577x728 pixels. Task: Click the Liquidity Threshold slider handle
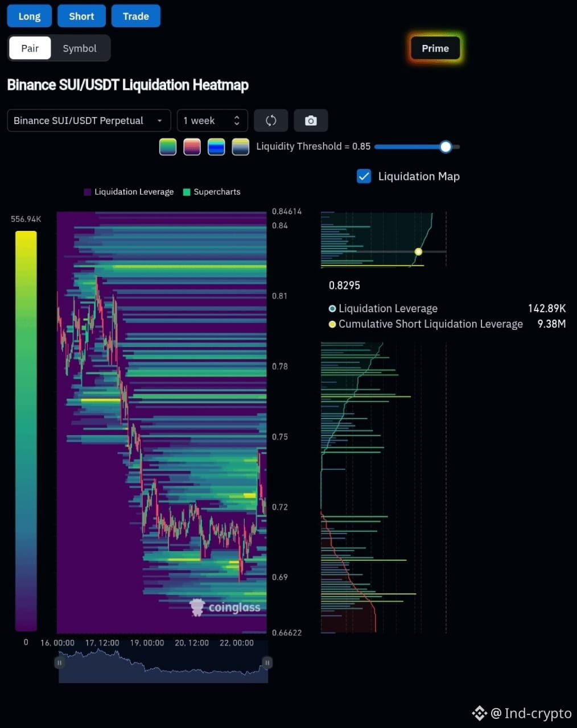coord(446,147)
